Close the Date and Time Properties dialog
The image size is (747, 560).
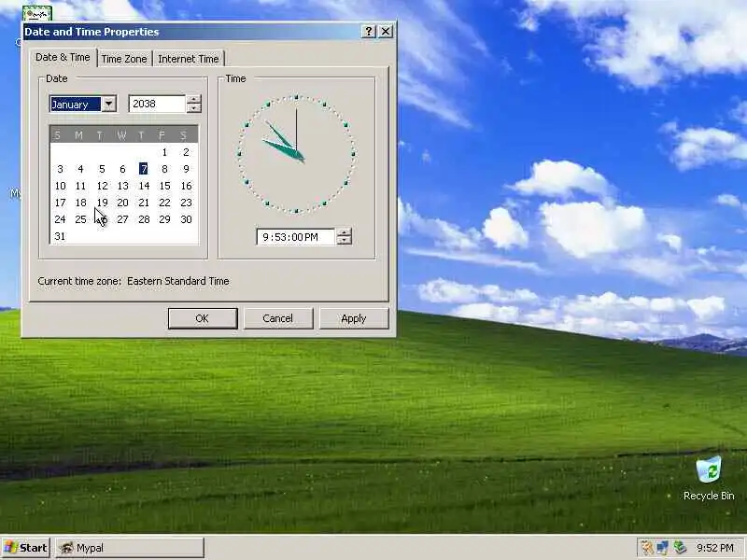pos(386,32)
